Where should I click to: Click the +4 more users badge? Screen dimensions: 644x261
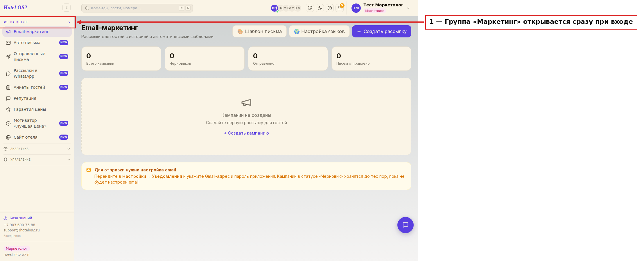pyautogui.click(x=298, y=8)
